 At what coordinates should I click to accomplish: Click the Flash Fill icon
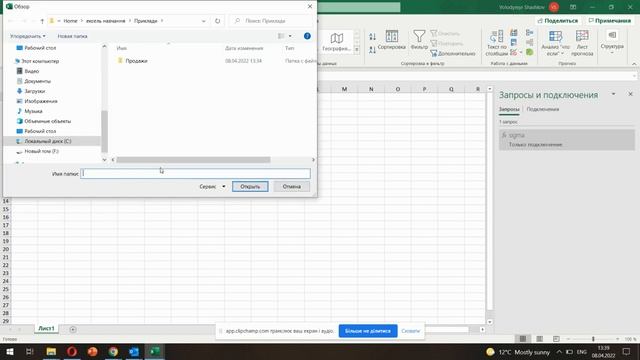click(514, 33)
